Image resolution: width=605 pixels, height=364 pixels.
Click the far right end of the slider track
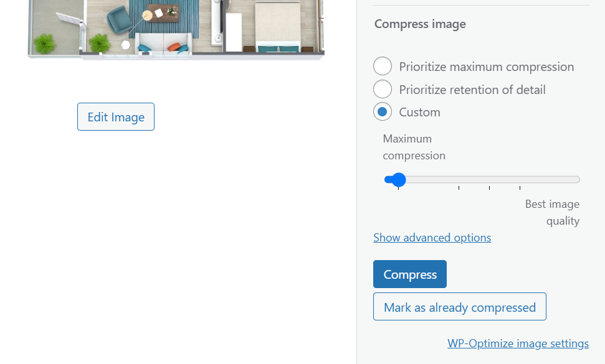pyautogui.click(x=577, y=180)
